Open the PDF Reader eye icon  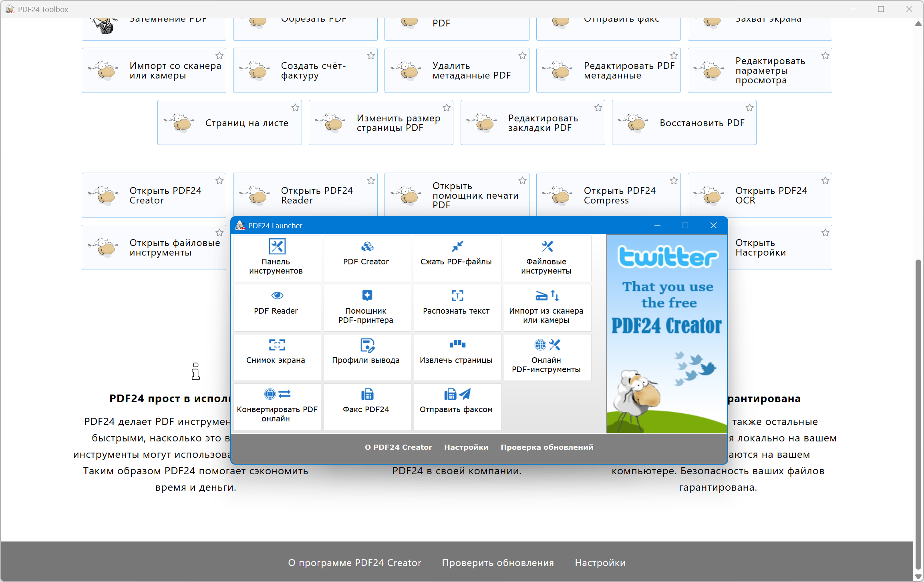277,296
